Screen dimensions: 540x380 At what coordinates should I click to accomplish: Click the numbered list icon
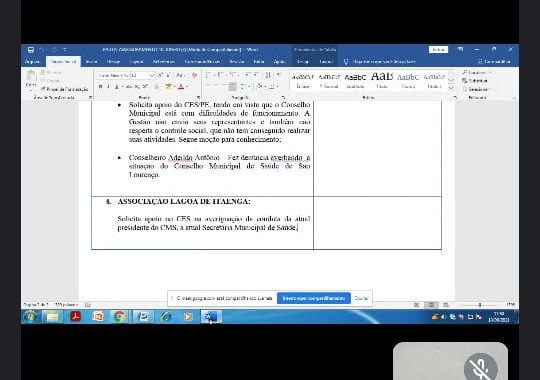point(220,75)
